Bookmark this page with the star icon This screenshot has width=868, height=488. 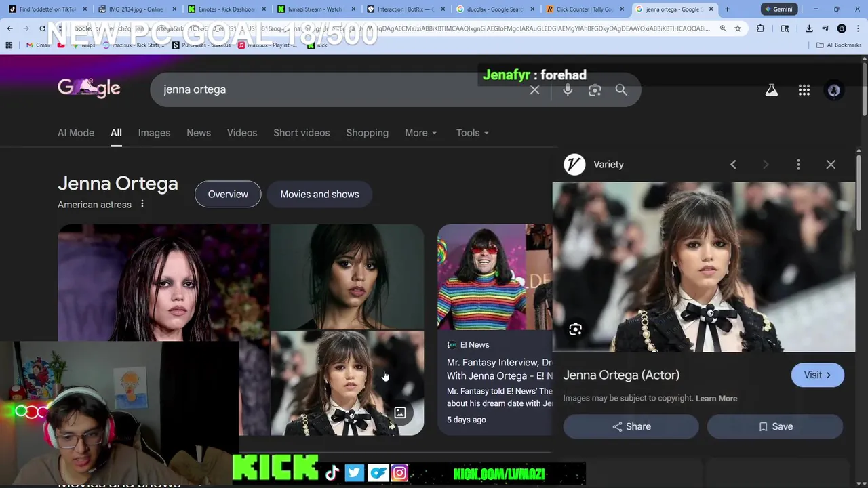738,28
